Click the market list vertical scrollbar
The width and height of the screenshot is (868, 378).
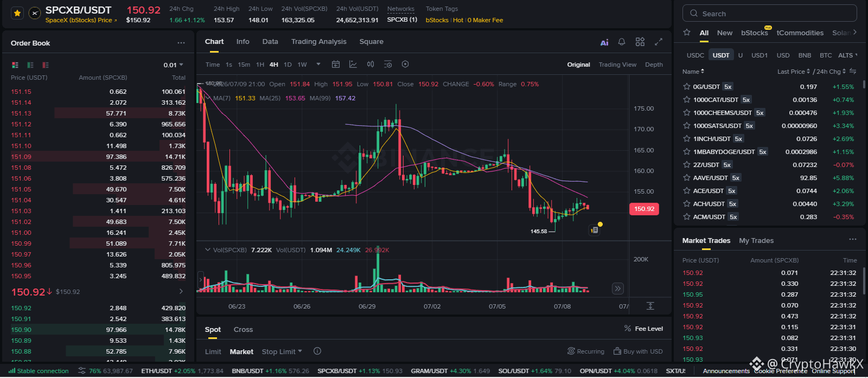(x=863, y=84)
